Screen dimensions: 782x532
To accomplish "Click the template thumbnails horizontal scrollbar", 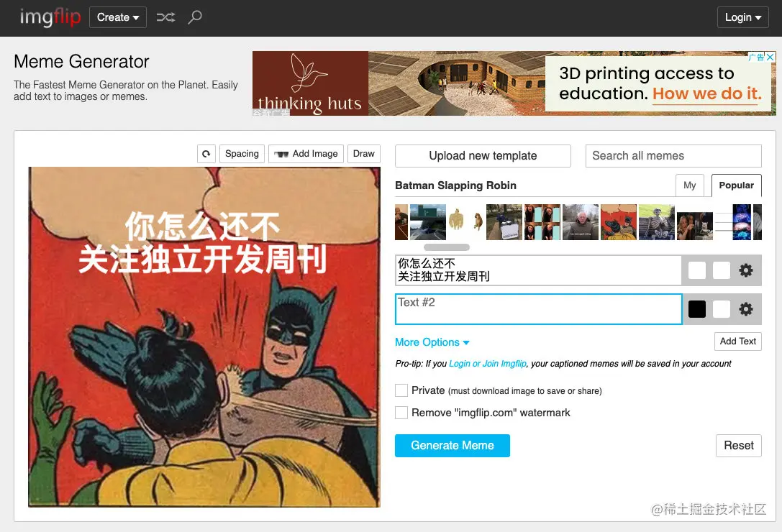I will point(446,247).
